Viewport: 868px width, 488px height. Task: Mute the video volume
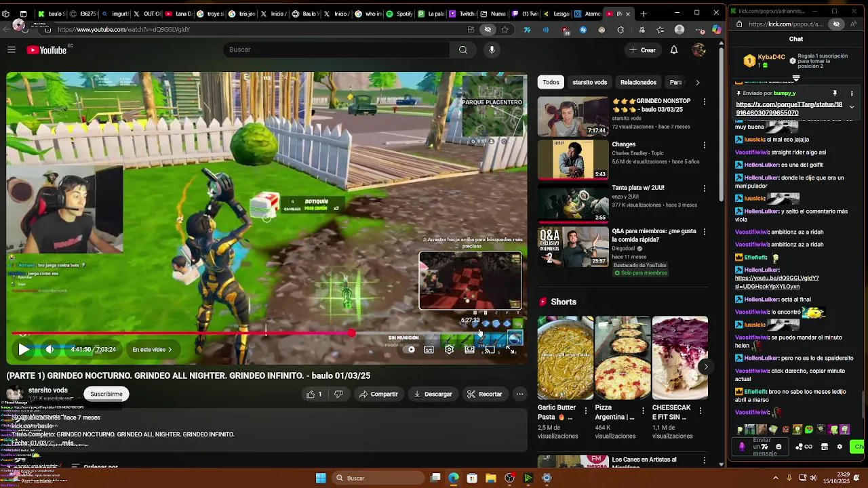coord(50,350)
